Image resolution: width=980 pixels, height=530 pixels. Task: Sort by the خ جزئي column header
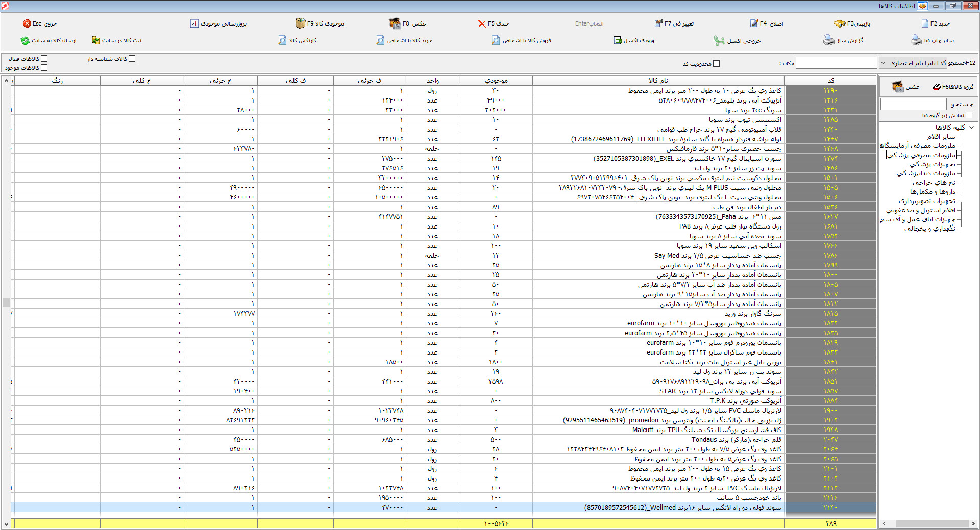[x=220, y=81]
